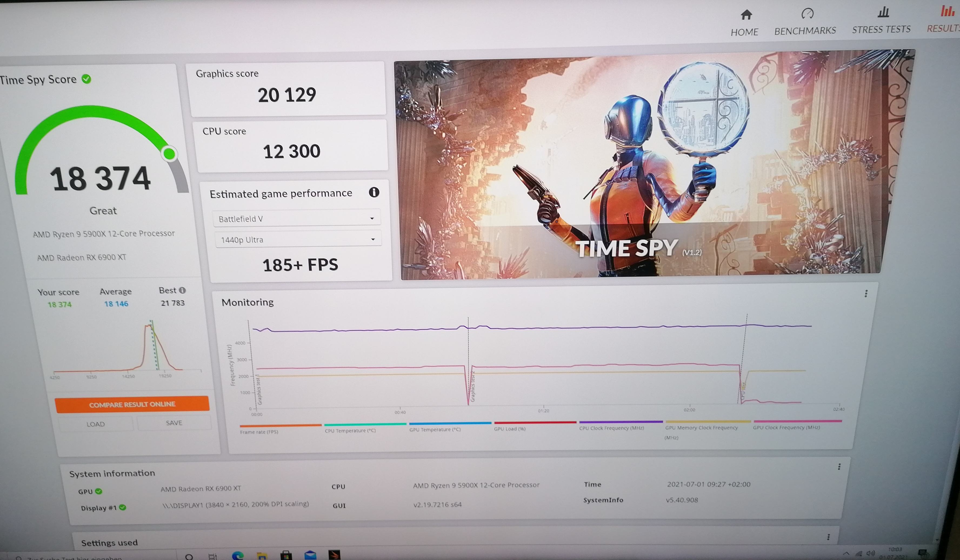
Task: Click the Great rating label
Action: tap(103, 211)
